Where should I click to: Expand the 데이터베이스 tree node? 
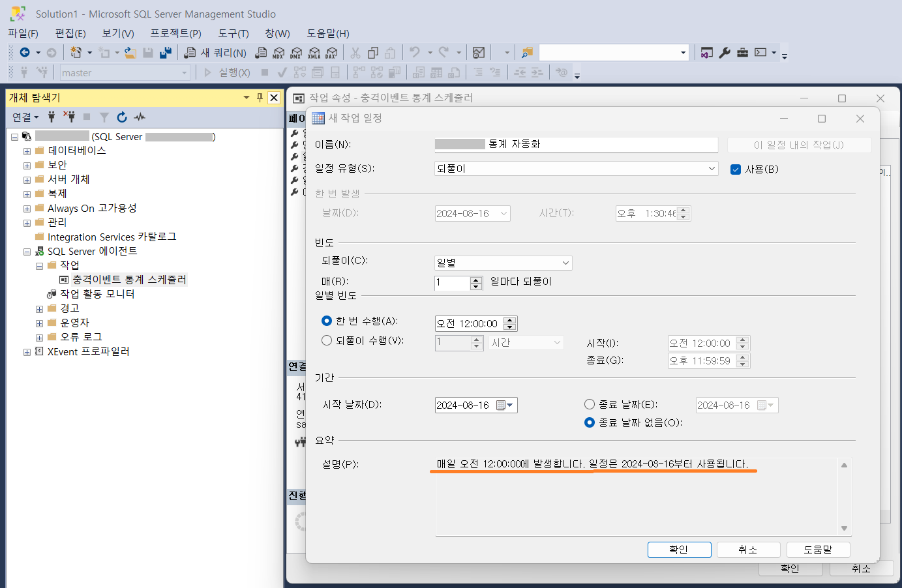(27, 151)
